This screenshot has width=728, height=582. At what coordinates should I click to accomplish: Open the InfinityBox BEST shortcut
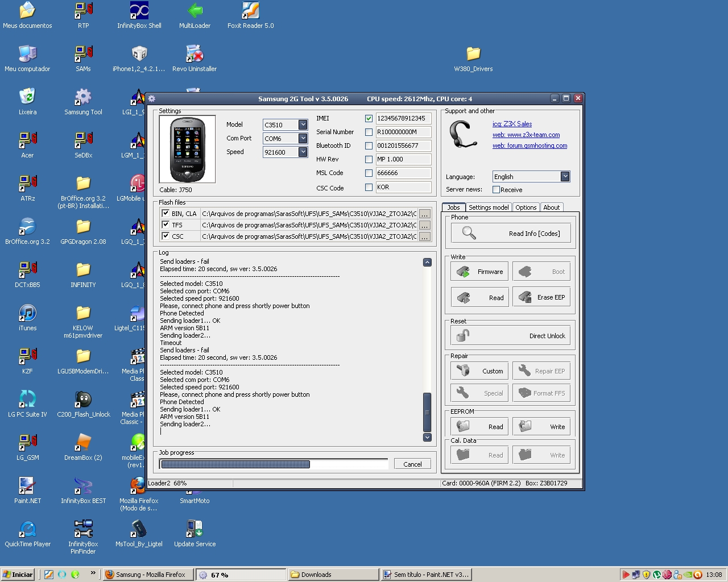click(83, 490)
